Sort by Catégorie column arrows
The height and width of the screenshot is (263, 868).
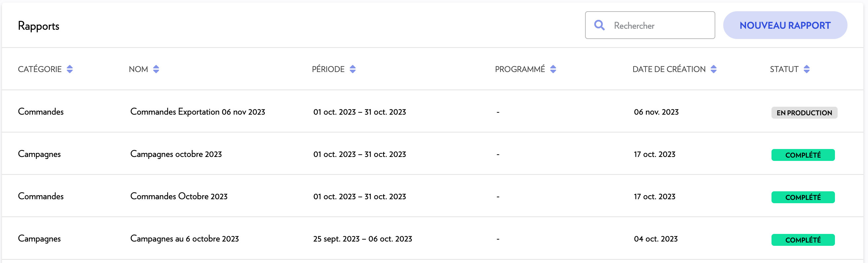(x=70, y=69)
